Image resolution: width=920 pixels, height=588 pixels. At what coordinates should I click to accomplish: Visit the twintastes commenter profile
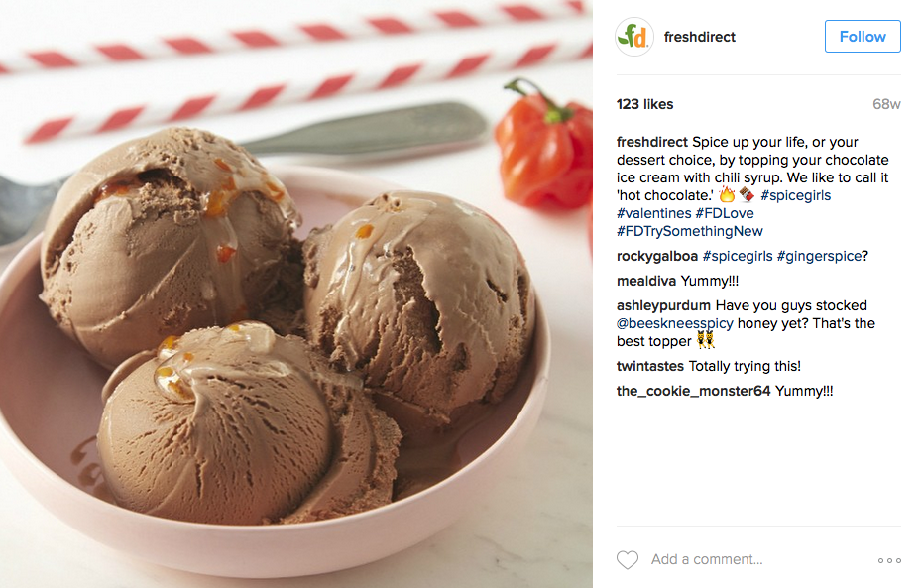650,366
